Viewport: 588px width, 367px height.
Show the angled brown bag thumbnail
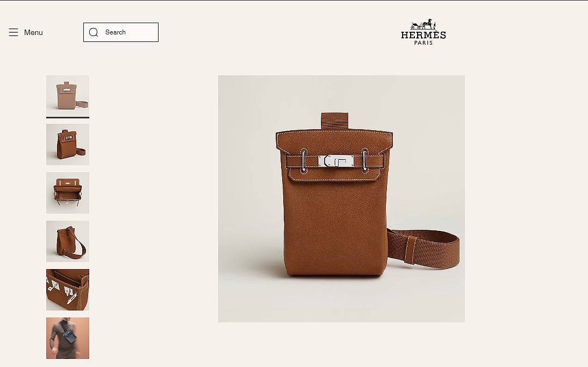(68, 144)
